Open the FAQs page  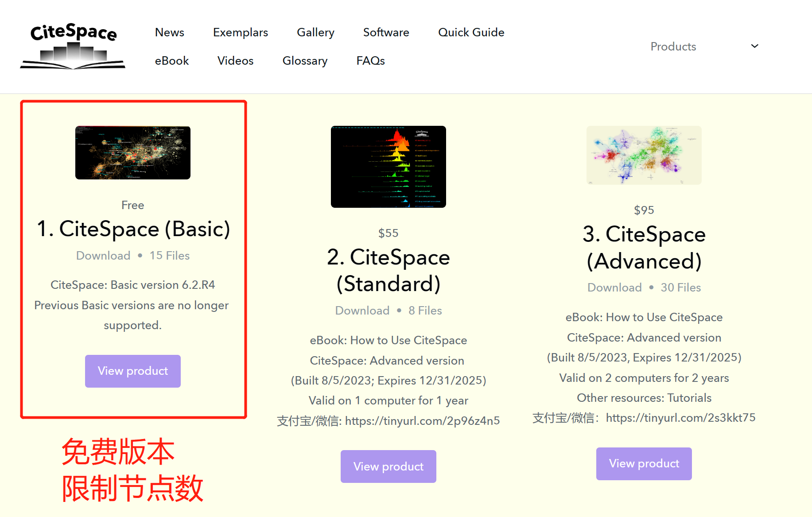370,61
